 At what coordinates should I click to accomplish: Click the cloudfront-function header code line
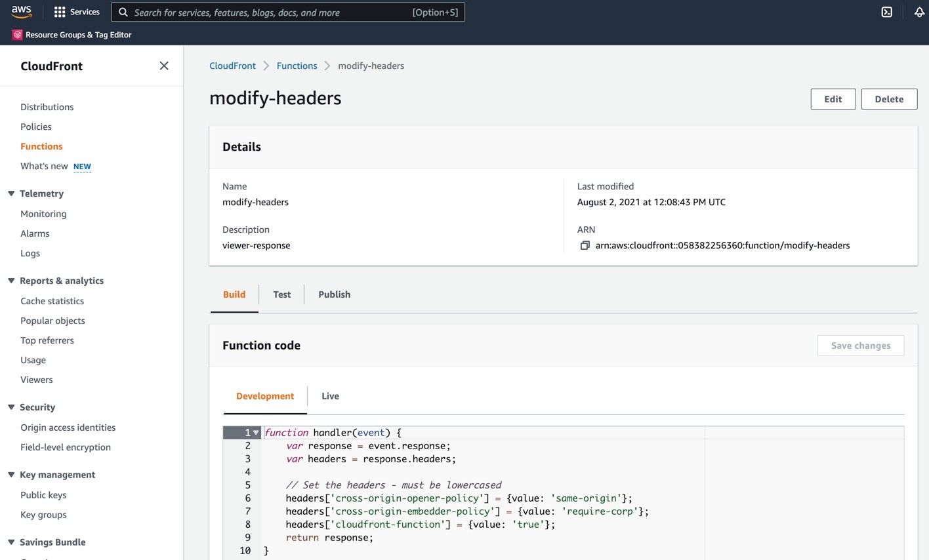pos(421,525)
